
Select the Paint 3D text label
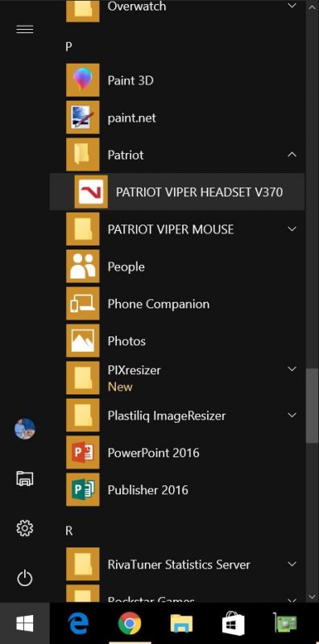(x=130, y=80)
